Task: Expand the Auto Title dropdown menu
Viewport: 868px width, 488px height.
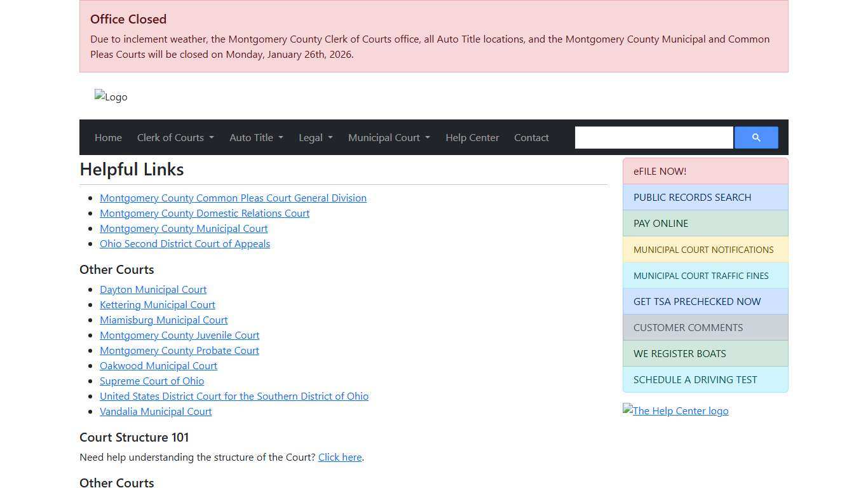Action: click(x=256, y=138)
